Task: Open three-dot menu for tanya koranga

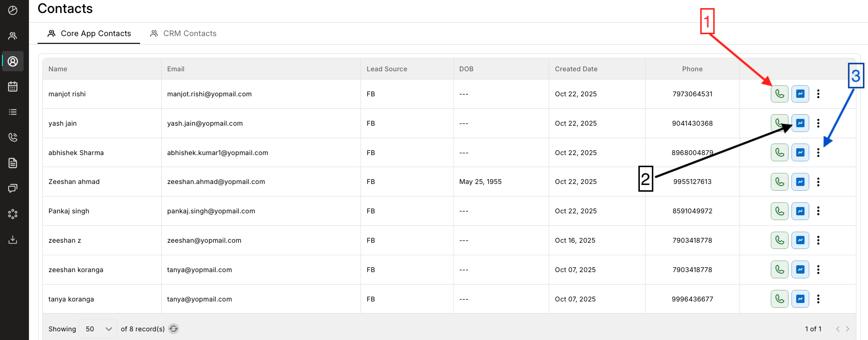Action: (818, 299)
